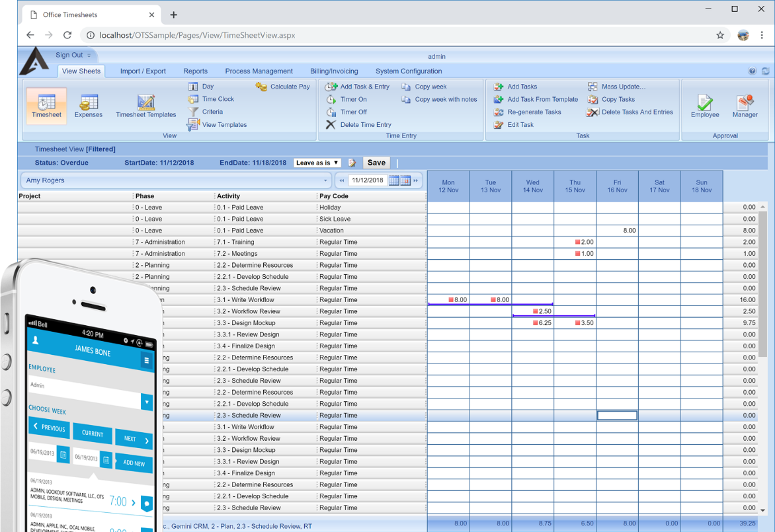Image resolution: width=775 pixels, height=532 pixels.
Task: Click Copy week with notes
Action: click(446, 99)
